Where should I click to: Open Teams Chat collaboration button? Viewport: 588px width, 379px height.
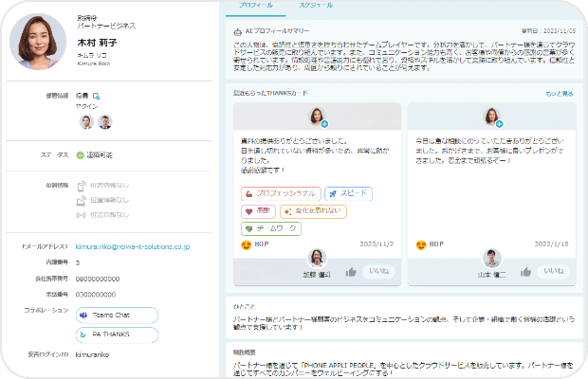click(x=116, y=315)
